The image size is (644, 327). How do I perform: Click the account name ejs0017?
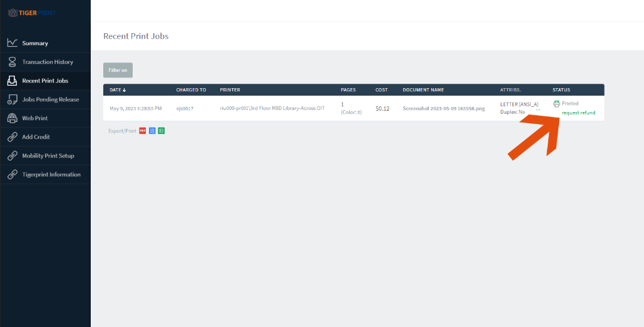click(x=185, y=109)
